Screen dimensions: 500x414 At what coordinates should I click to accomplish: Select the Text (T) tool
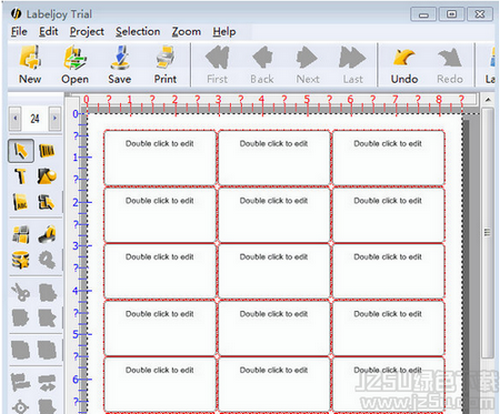point(21,176)
